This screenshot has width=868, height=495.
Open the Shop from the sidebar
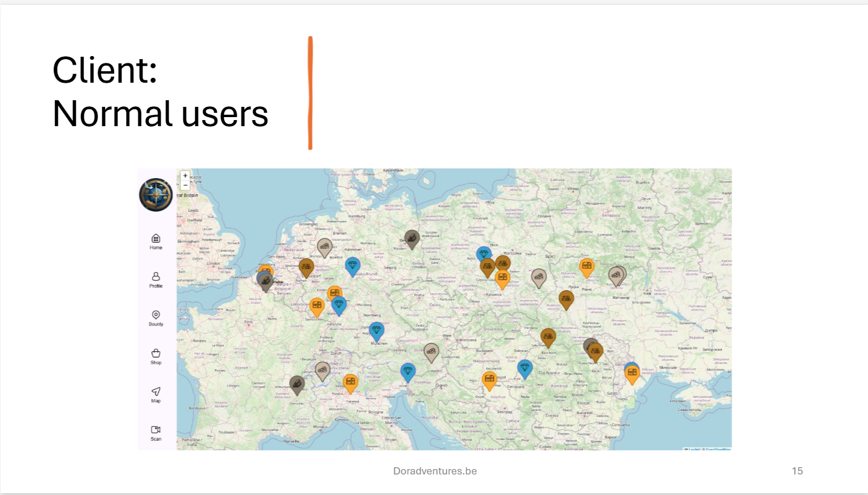click(x=156, y=357)
